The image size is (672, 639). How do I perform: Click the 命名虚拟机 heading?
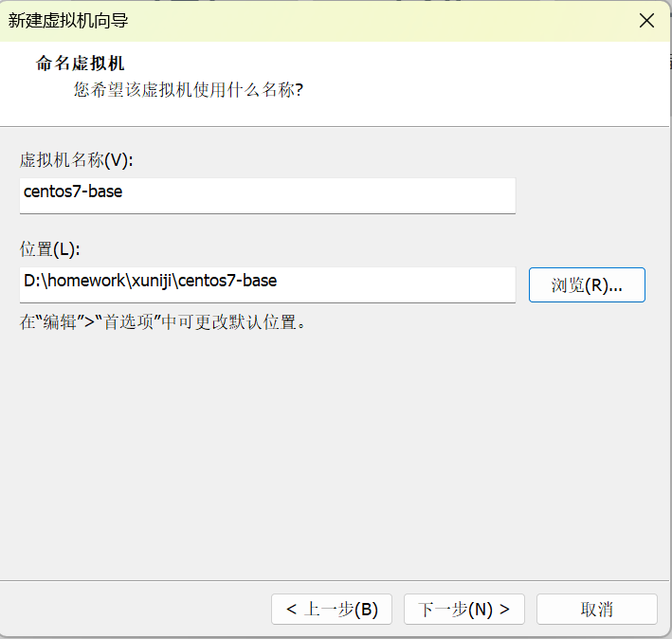[x=81, y=64]
